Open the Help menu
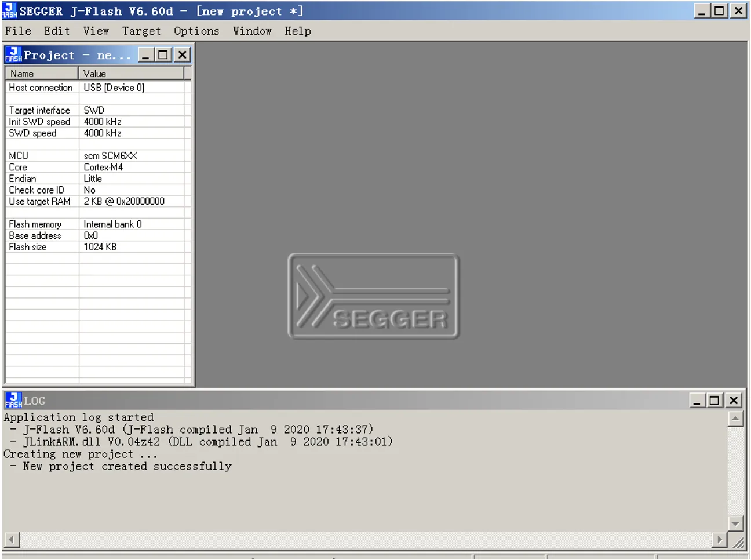The width and height of the screenshot is (751, 560). [297, 31]
